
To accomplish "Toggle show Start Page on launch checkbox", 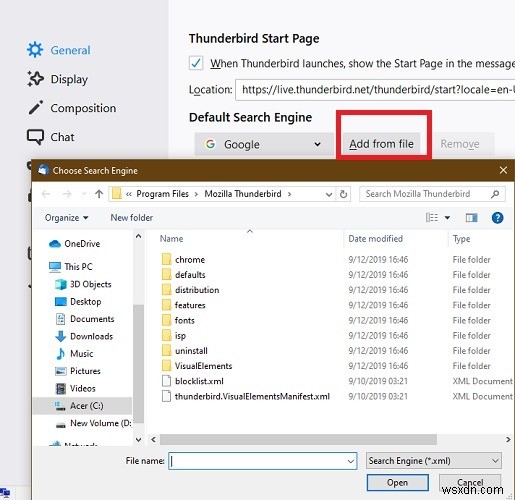I will [x=196, y=63].
